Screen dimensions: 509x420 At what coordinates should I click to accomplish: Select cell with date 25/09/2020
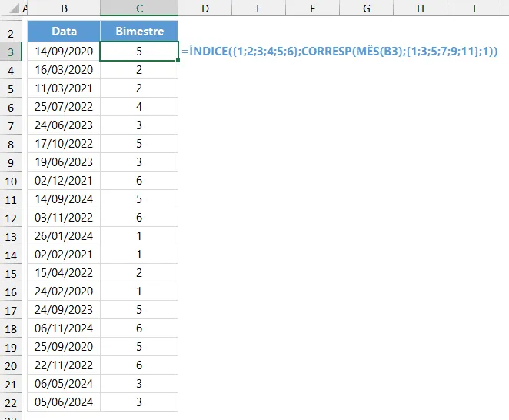[x=64, y=347]
